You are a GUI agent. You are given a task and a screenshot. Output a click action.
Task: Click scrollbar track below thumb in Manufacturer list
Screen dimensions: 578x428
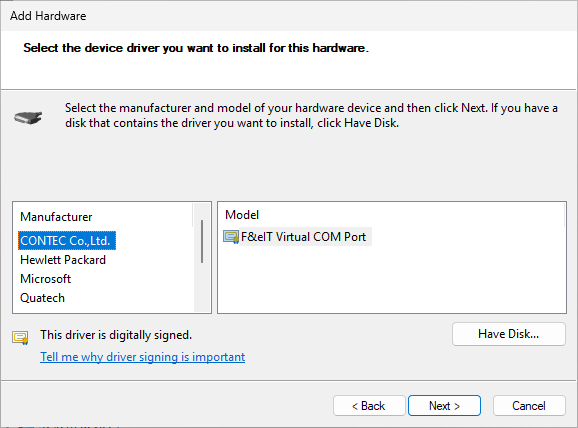click(202, 288)
